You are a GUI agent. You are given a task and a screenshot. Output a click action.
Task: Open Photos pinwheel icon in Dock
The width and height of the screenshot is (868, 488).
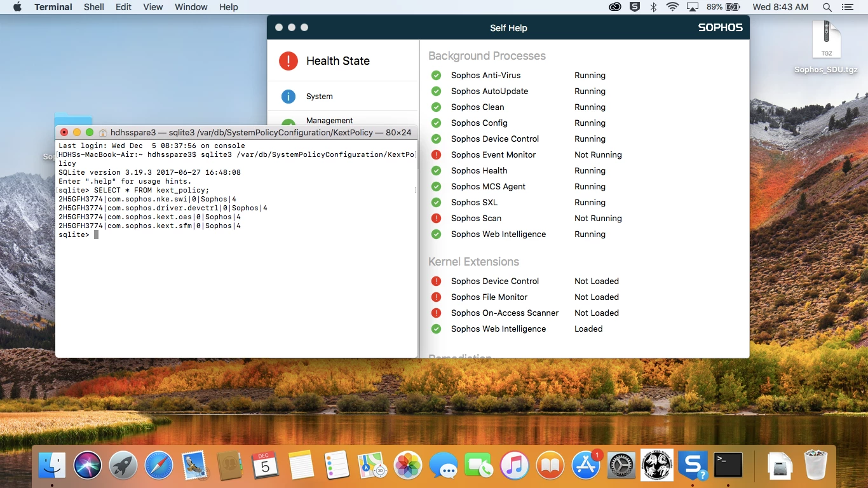click(x=407, y=466)
